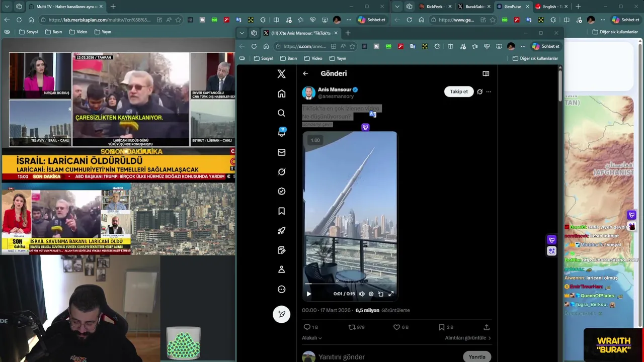Play the tweet video
Viewport: 644px width, 362px height.
pos(308,294)
